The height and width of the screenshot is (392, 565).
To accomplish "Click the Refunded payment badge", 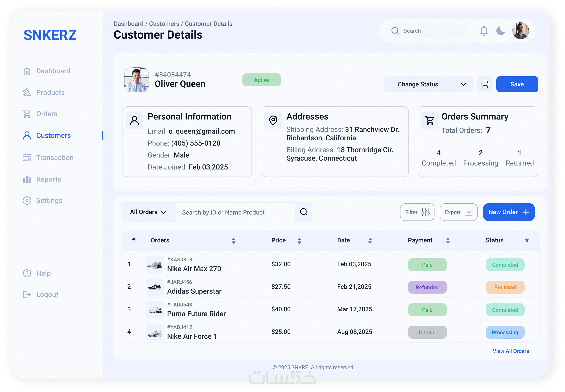I will (427, 287).
